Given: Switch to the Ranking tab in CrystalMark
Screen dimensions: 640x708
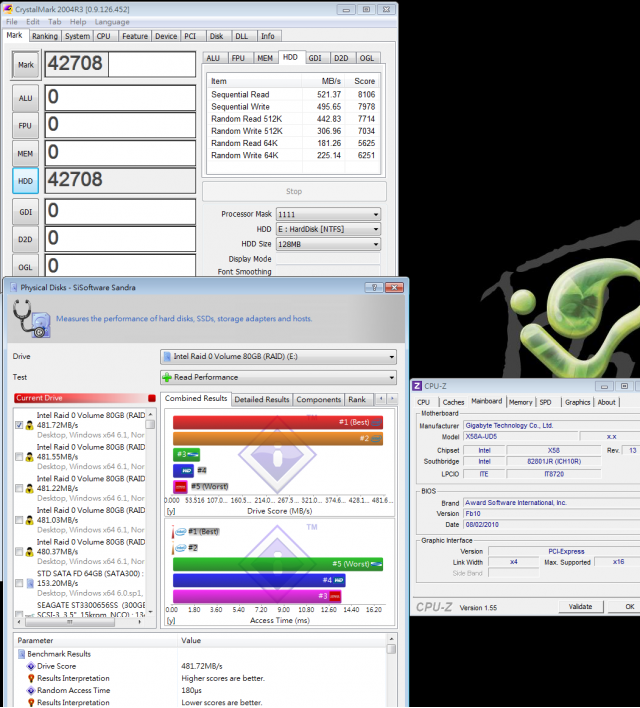Looking at the screenshot, I should (x=45, y=36).
